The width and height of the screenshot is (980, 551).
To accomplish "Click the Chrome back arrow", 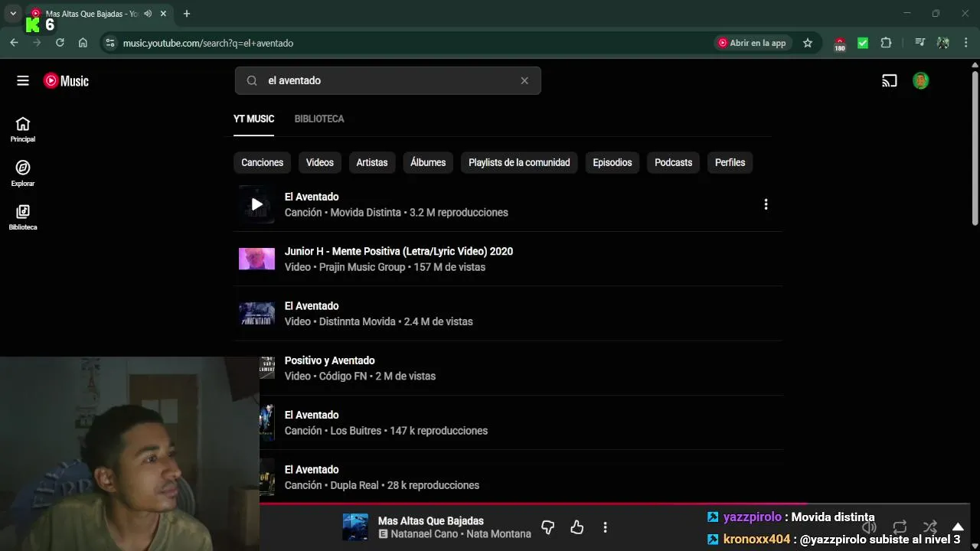I will pos(14,43).
